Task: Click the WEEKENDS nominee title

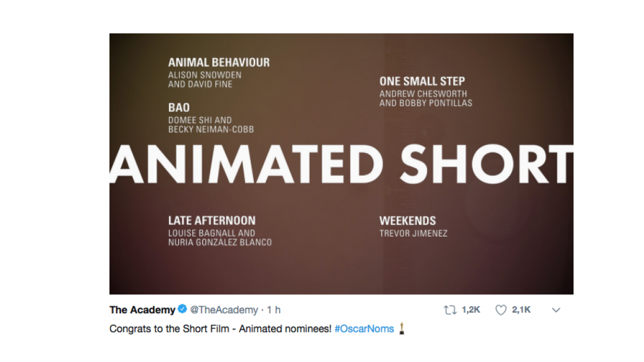Action: click(407, 220)
